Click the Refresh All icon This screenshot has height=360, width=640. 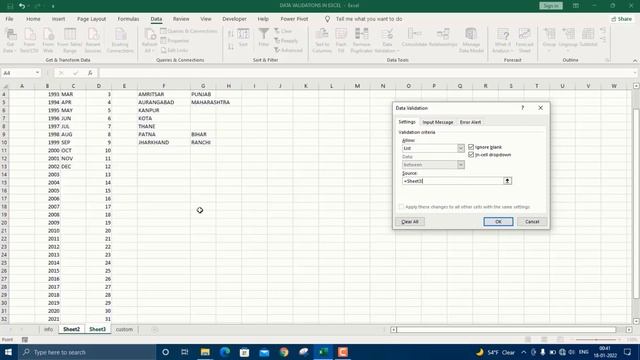point(149,40)
